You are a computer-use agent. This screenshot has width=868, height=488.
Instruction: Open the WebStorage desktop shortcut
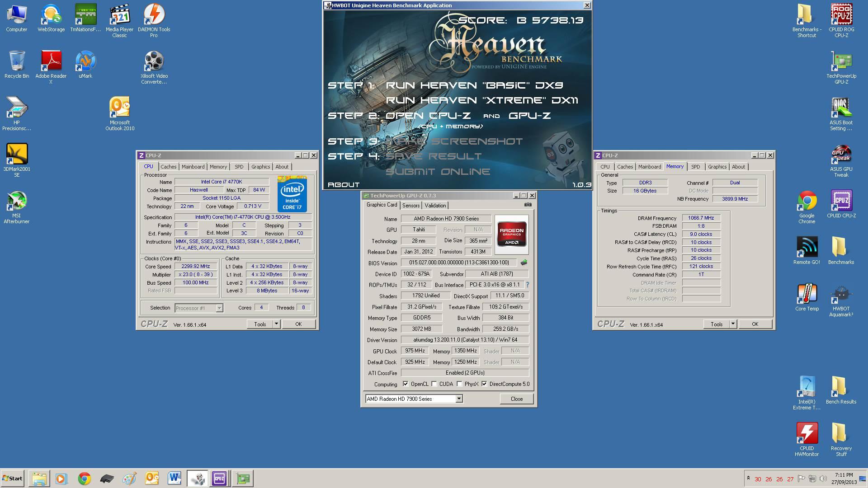pos(51,19)
